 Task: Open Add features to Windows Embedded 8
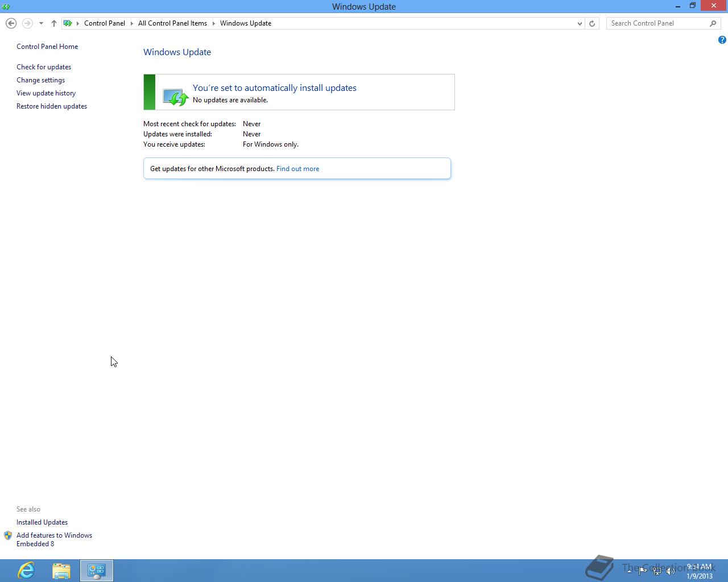coord(54,539)
